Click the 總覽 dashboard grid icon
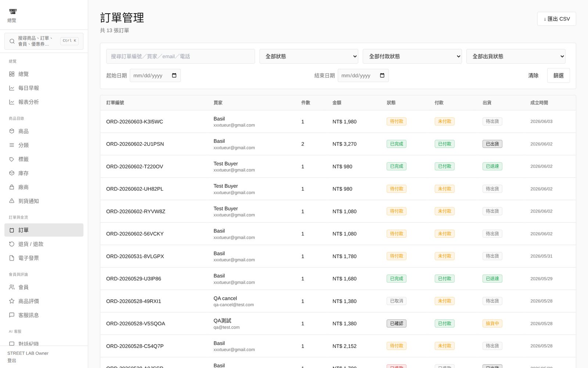This screenshot has width=588, height=368. (12, 74)
